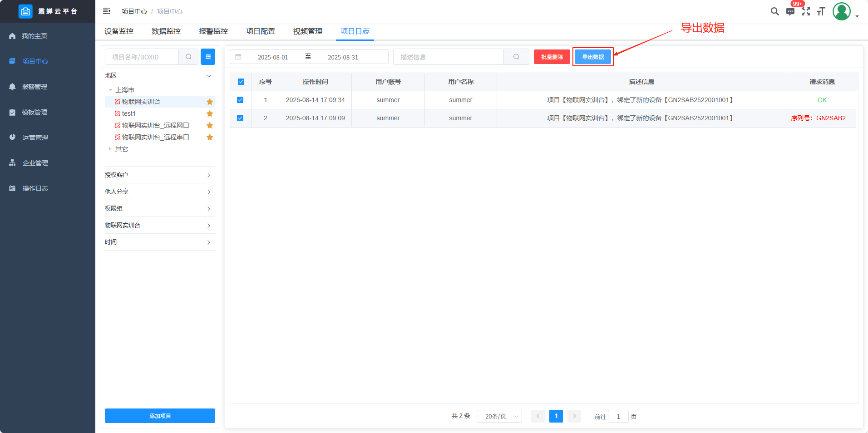Uncheck the checkbox for row 1

(240, 100)
